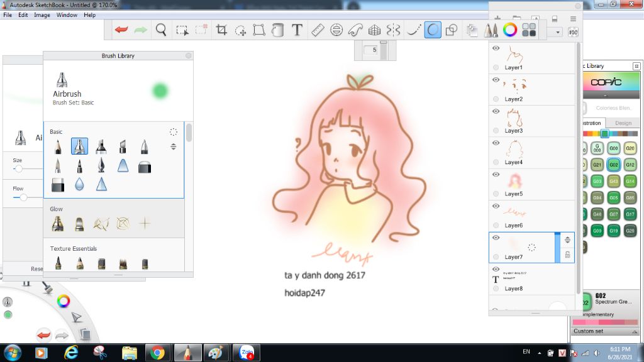Click the add layer plus button
The image size is (644, 362).
pyautogui.click(x=497, y=18)
